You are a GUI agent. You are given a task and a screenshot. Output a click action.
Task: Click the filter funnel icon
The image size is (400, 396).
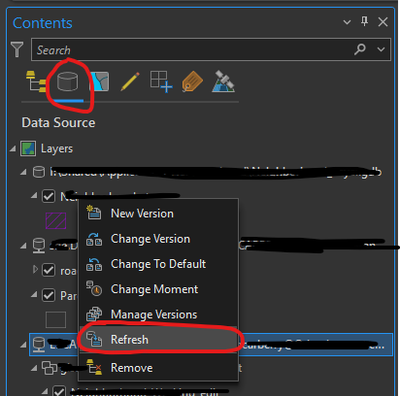(x=17, y=49)
